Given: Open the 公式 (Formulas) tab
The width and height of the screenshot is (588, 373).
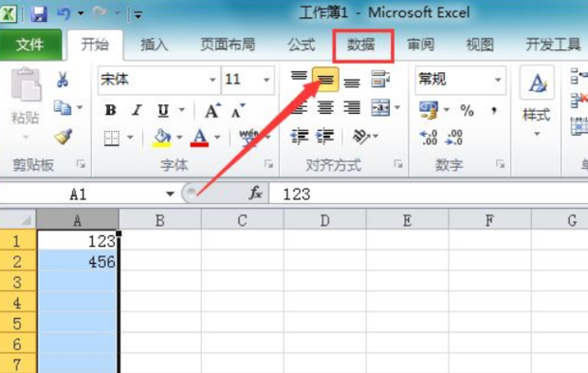Looking at the screenshot, I should [302, 45].
